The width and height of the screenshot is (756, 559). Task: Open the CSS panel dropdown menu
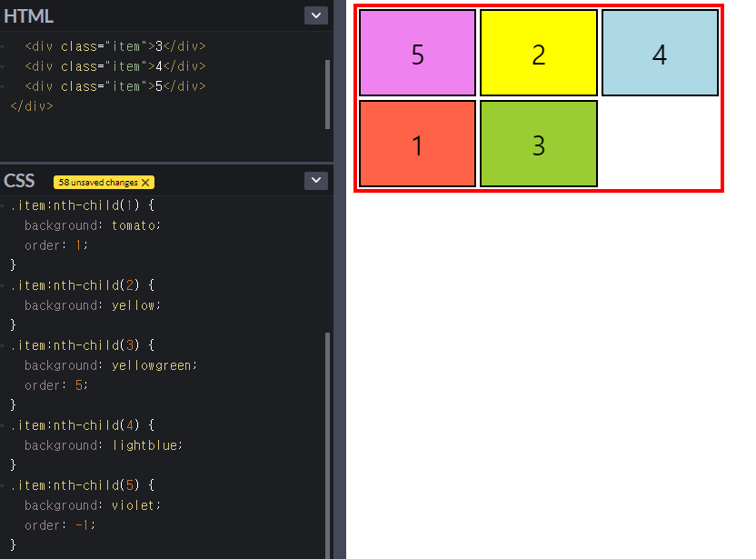pos(316,180)
